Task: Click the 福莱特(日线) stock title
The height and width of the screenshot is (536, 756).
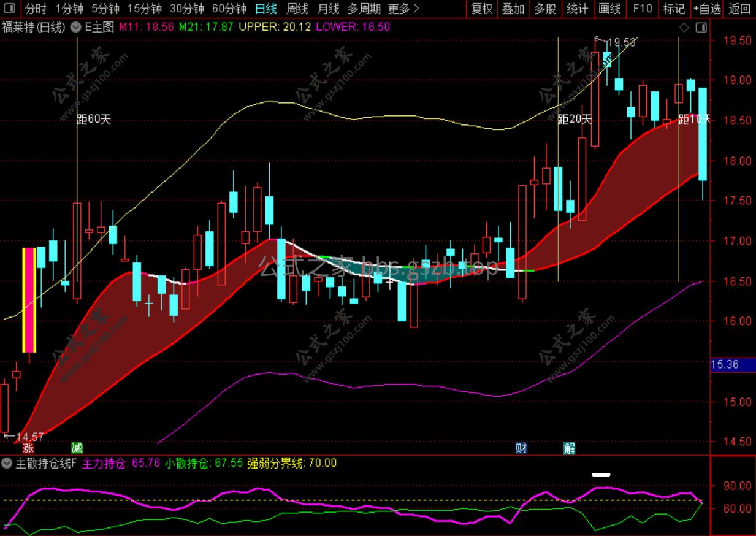Action: coord(34,27)
